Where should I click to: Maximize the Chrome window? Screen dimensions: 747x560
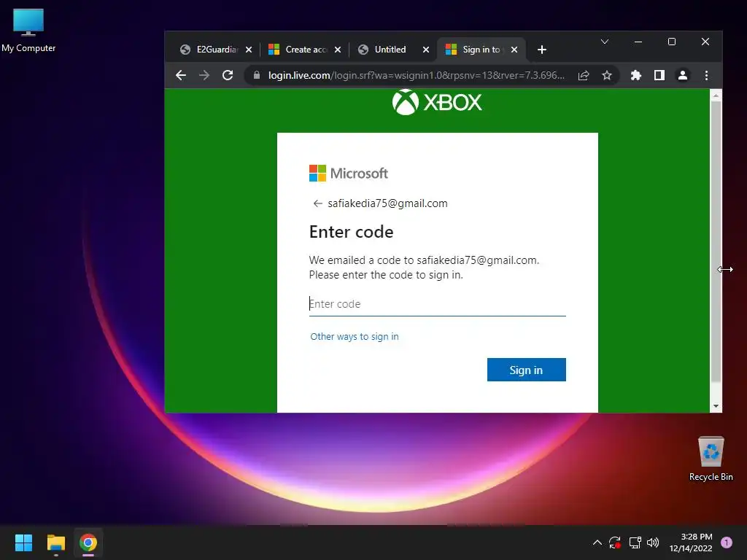672,42
